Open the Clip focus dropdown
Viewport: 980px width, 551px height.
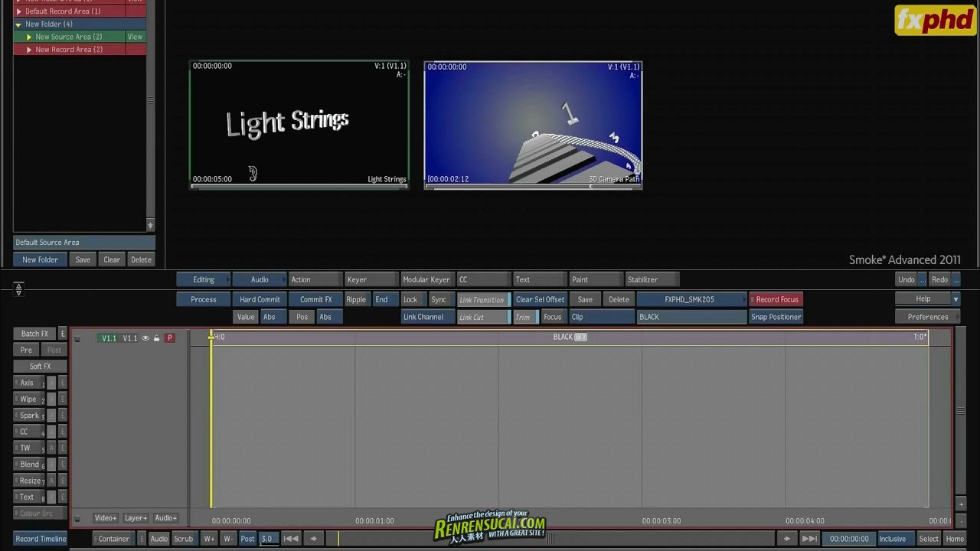pyautogui.click(x=601, y=317)
